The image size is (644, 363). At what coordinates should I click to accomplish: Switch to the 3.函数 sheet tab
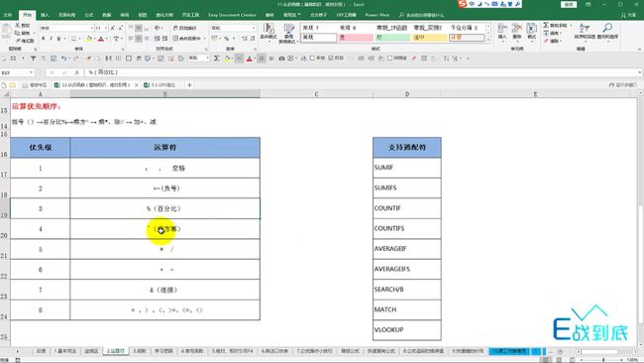click(140, 351)
